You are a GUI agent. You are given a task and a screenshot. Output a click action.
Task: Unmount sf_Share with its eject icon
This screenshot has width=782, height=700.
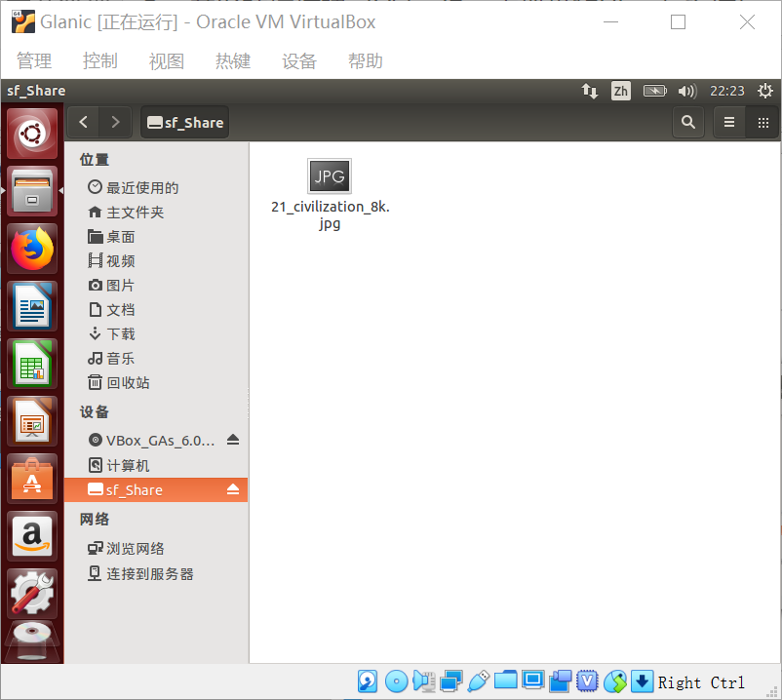pos(233,489)
